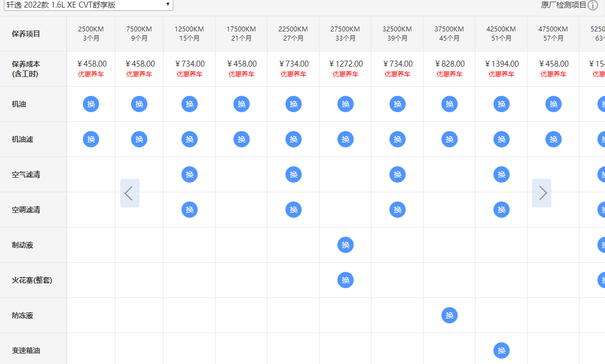Image resolution: width=605 pixels, height=364 pixels.
Task: Select the 37500KM 45个月 column header
Action: click(x=450, y=34)
